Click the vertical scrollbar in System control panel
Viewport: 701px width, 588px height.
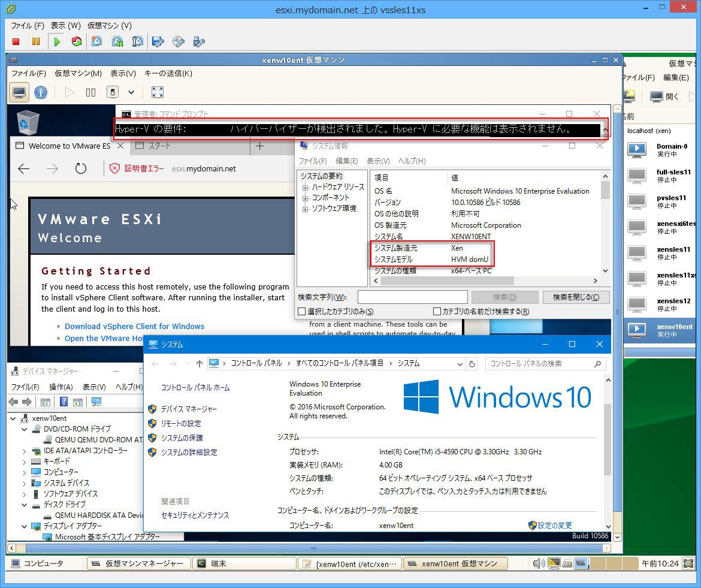click(608, 441)
